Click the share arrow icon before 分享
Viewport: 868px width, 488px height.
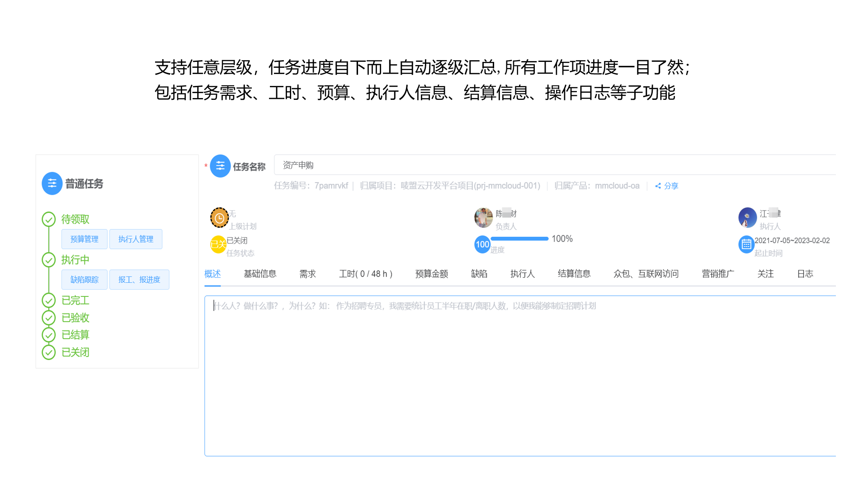coord(658,185)
